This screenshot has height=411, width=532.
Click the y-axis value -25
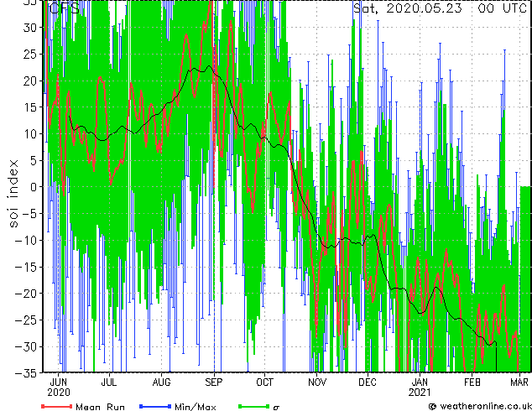[26, 320]
